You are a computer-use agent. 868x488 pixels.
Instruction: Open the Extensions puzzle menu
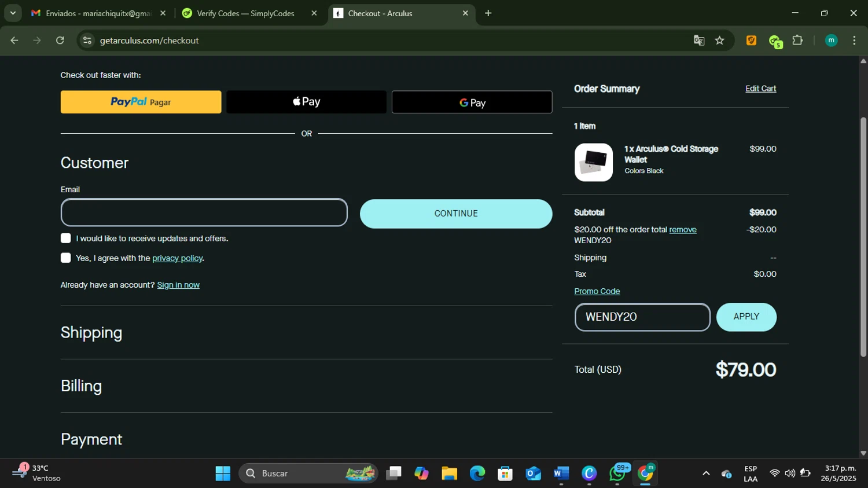coord(797,41)
